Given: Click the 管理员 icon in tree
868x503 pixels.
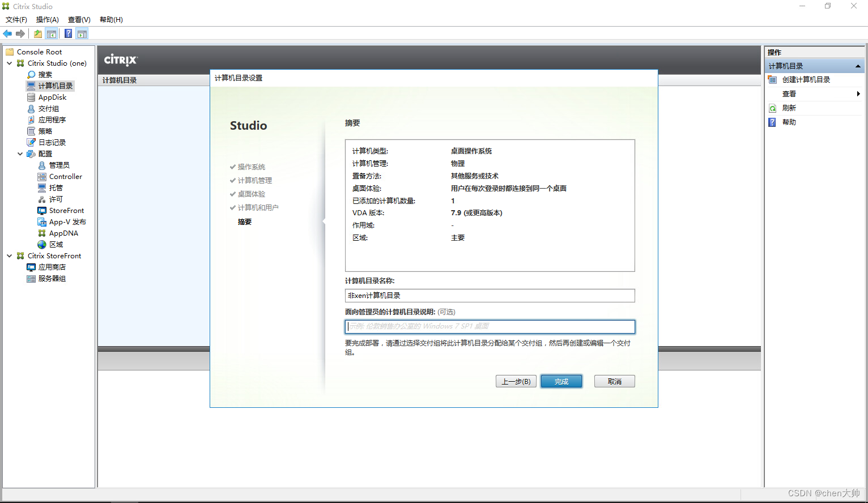Looking at the screenshot, I should tap(42, 165).
